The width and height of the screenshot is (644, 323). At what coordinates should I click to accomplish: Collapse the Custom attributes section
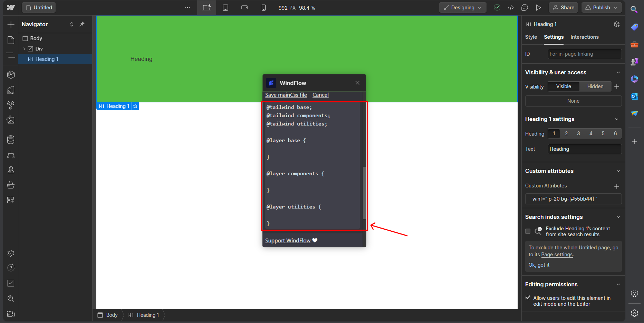[618, 171]
